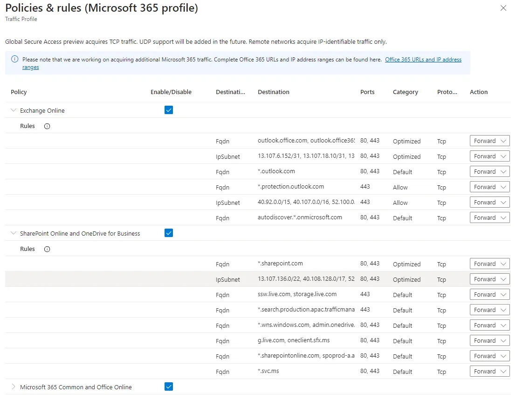This screenshot has width=516, height=420.
Task: Open Action dropdown for 40.92.0.0/15 rule
Action: click(x=490, y=202)
